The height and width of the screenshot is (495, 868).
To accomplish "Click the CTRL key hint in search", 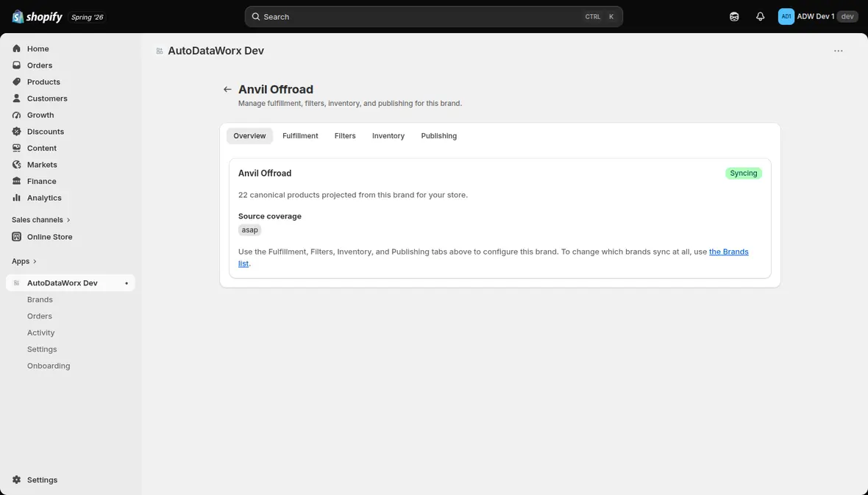I will [x=592, y=17].
